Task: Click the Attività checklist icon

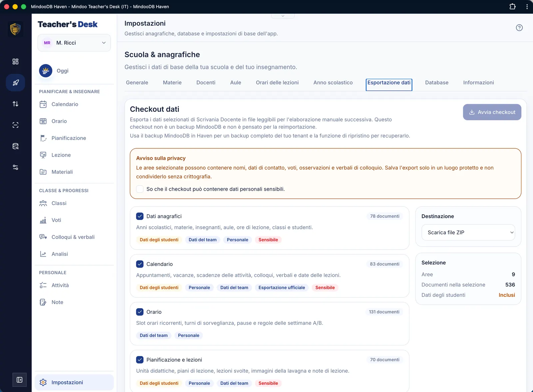Action: tap(43, 285)
